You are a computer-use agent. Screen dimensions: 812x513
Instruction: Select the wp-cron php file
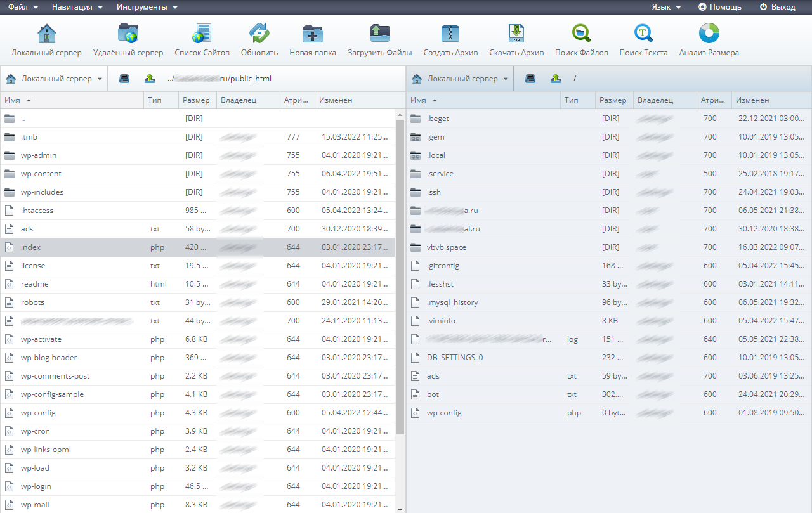click(197, 431)
